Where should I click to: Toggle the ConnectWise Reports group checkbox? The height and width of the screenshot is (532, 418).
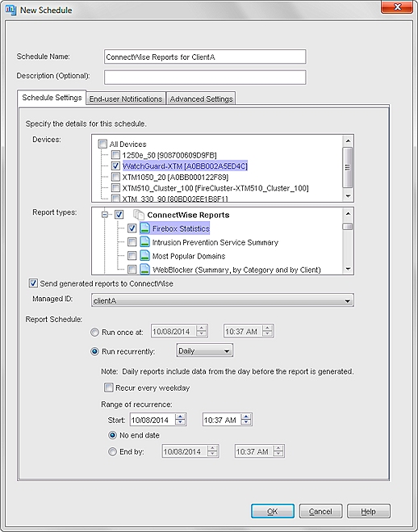pyautogui.click(x=119, y=215)
